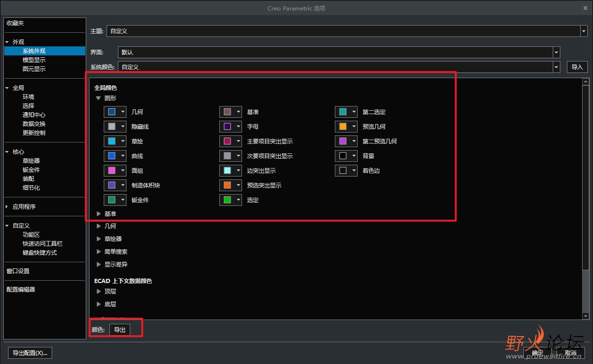
Task: Collapse the 图形 section
Action: pyautogui.click(x=99, y=98)
